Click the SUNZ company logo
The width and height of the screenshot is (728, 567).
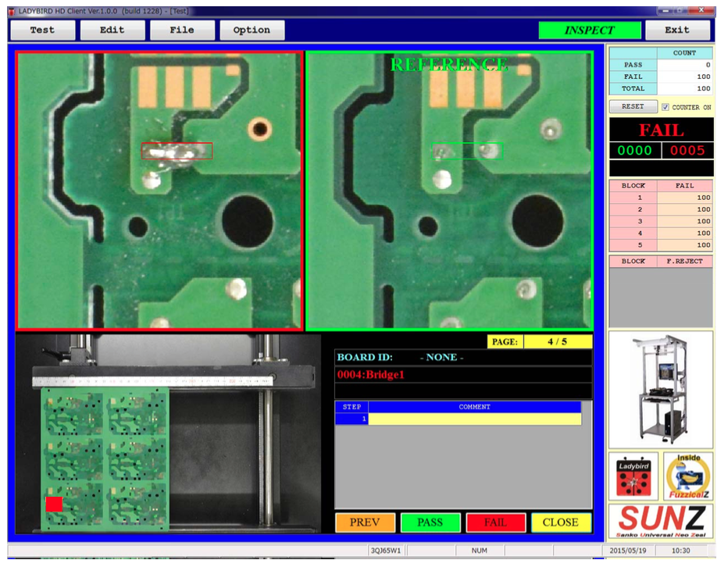pos(661,521)
